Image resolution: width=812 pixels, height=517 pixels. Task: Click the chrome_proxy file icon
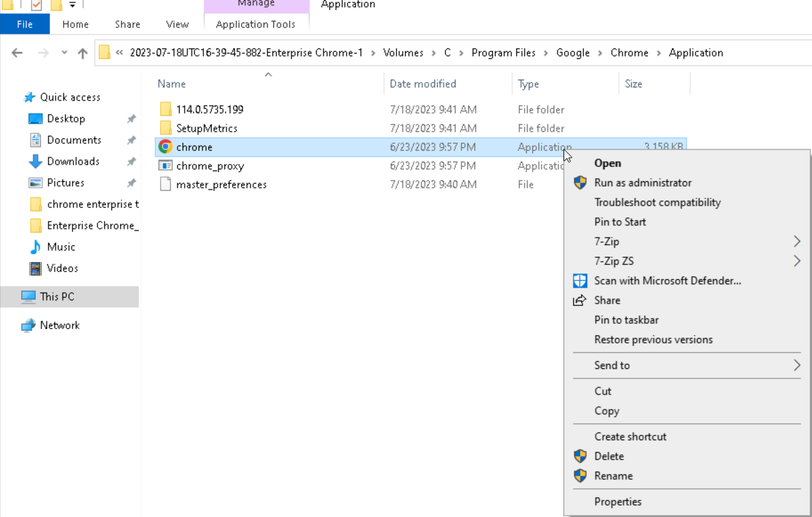(x=165, y=166)
